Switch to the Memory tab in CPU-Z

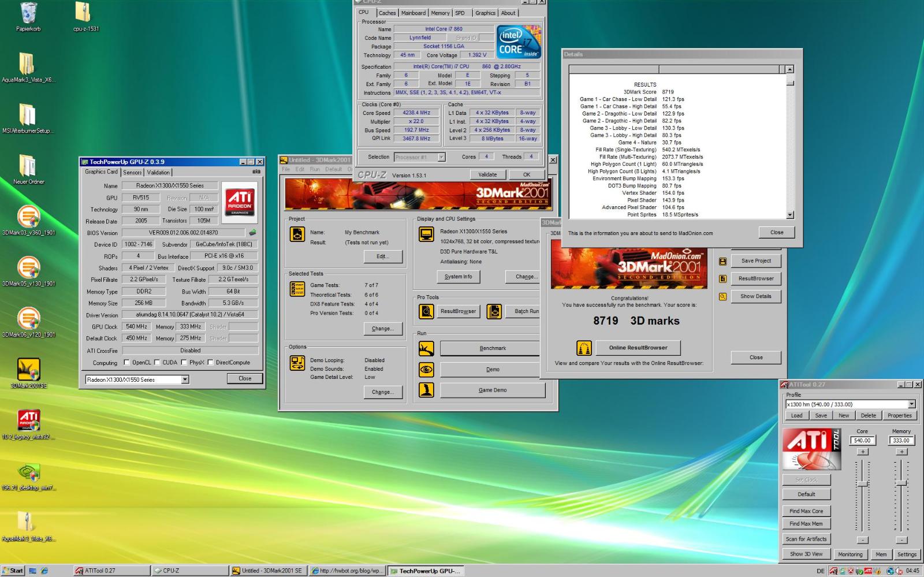click(x=440, y=13)
